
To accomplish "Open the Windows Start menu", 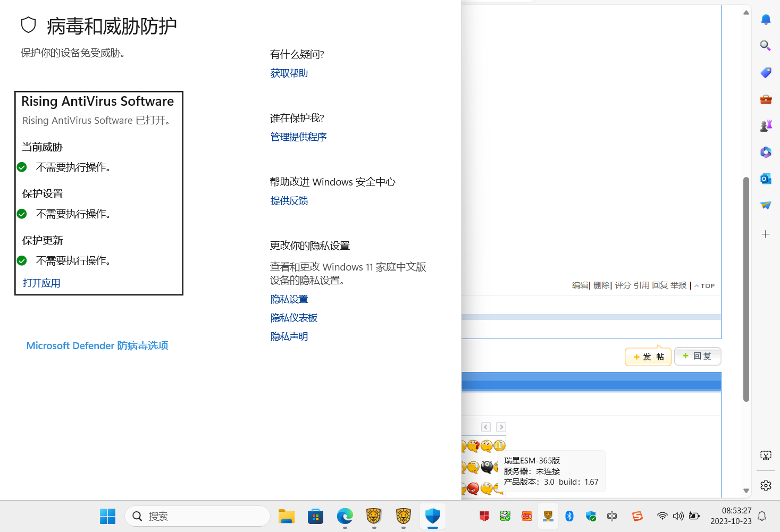I will pos(107,516).
